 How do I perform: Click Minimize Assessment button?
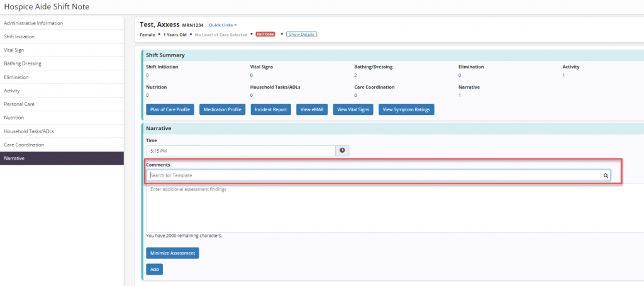[x=173, y=253]
